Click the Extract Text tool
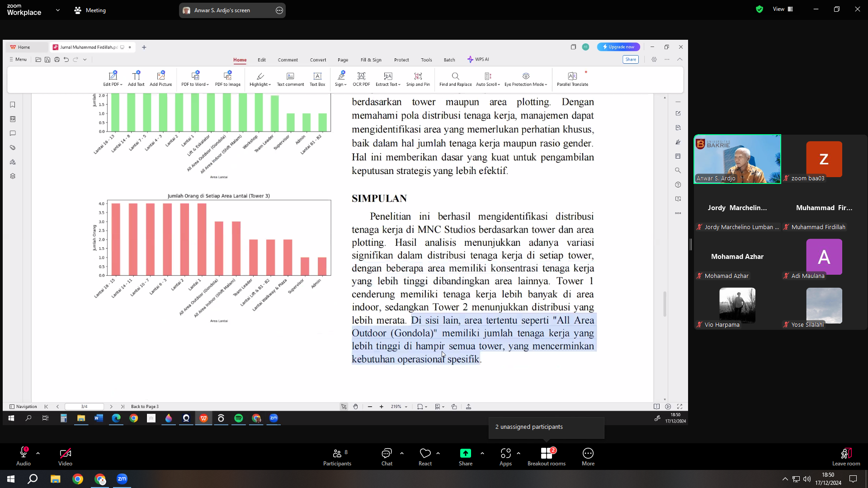Viewport: 868px width, 488px height. coord(388,79)
